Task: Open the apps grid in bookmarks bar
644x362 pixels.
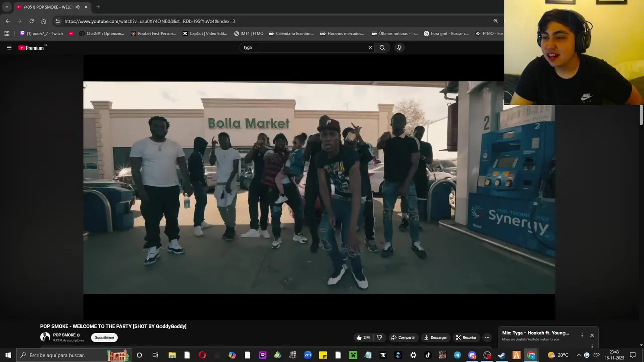Action: [x=7, y=34]
